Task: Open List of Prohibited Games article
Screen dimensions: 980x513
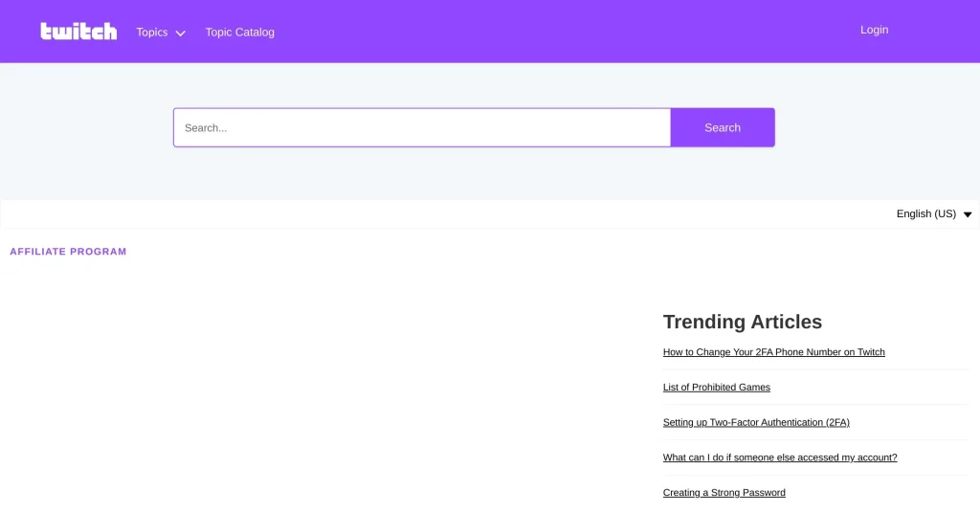Action: (716, 388)
